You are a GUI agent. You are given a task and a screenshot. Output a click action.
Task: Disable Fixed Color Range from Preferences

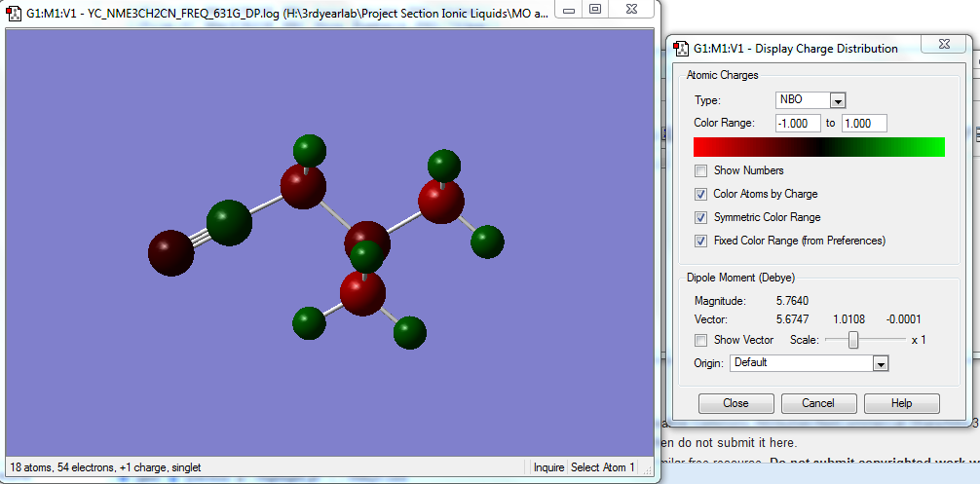point(701,241)
